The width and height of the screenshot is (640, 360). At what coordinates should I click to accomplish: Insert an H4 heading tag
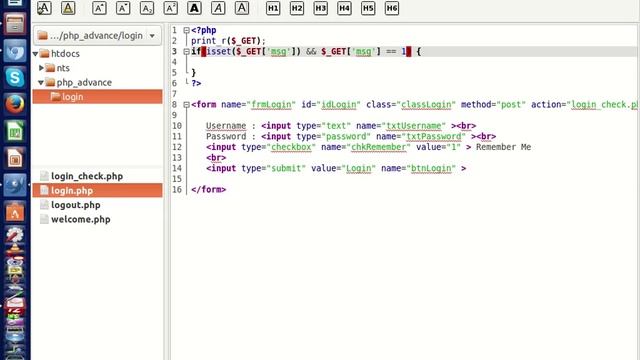pos(344,8)
